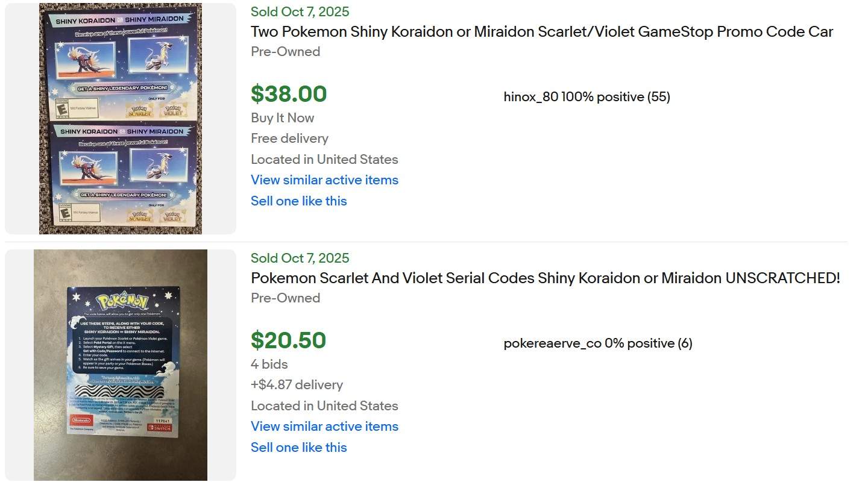Click the $38.00 sold price
Viewport: 868px width, 488px height.
pyautogui.click(x=289, y=94)
